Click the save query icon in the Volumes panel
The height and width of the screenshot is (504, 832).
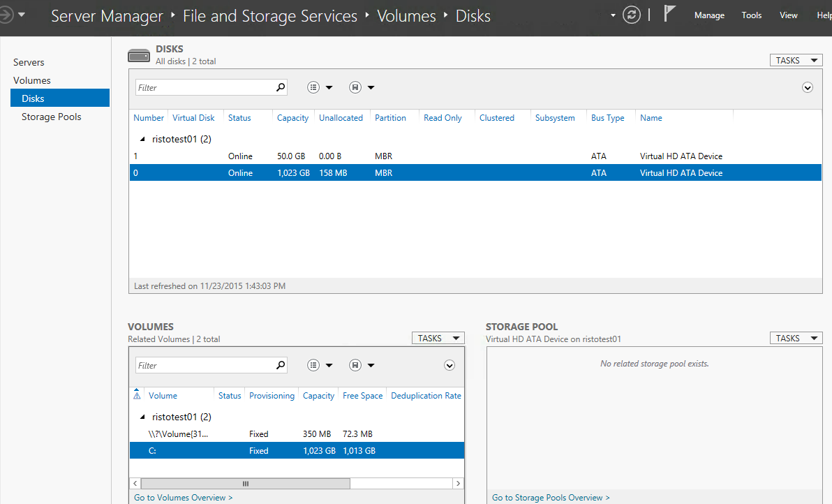pyautogui.click(x=356, y=364)
